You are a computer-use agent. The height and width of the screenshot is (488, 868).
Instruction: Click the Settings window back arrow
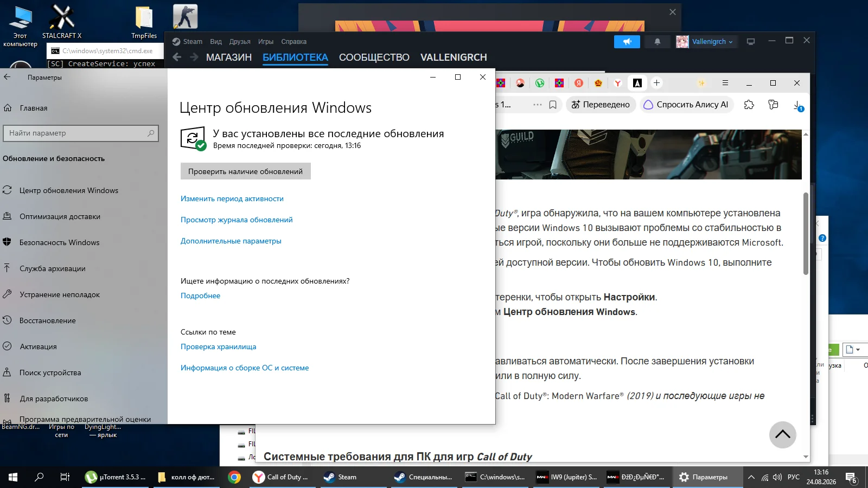7,77
